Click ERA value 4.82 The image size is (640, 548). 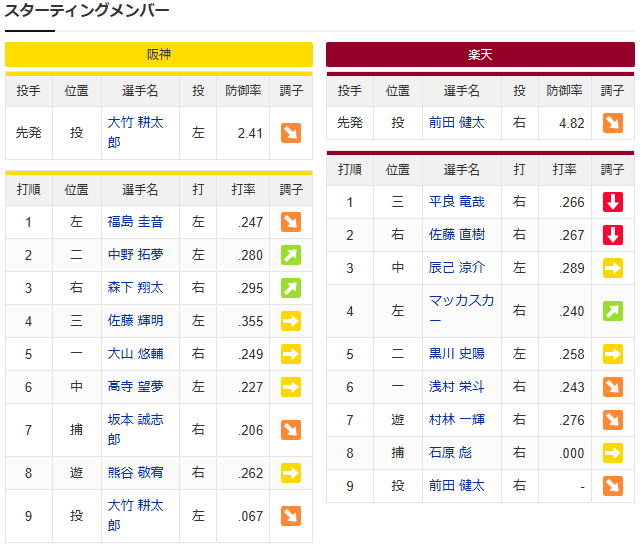pyautogui.click(x=571, y=123)
